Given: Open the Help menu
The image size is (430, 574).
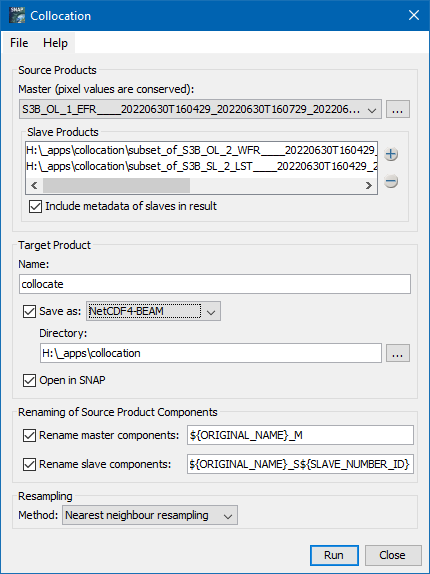Looking at the screenshot, I should click(x=55, y=43).
